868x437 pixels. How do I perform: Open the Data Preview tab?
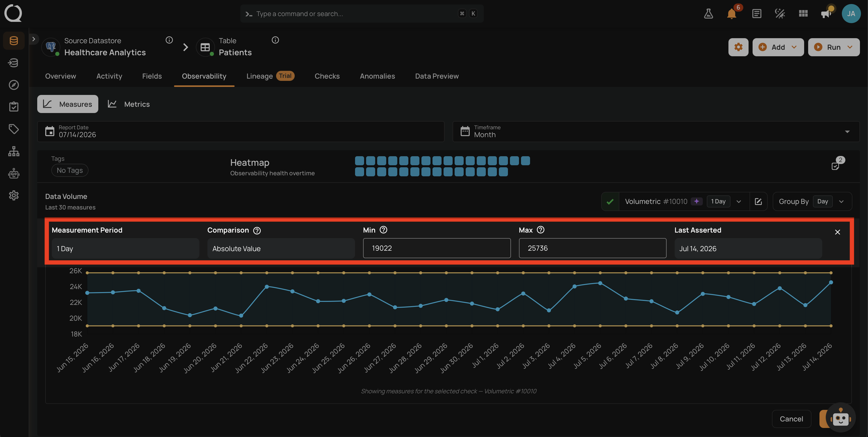coord(437,76)
